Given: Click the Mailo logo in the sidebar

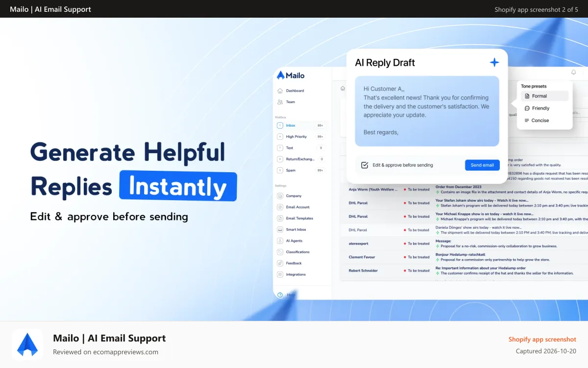Looking at the screenshot, I should pyautogui.click(x=291, y=75).
